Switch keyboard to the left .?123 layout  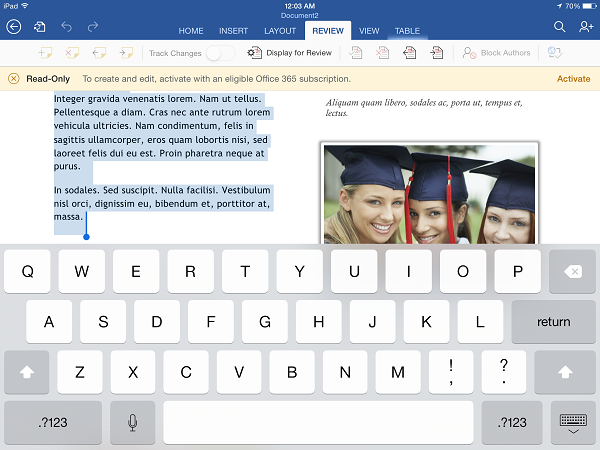pyautogui.click(x=52, y=423)
